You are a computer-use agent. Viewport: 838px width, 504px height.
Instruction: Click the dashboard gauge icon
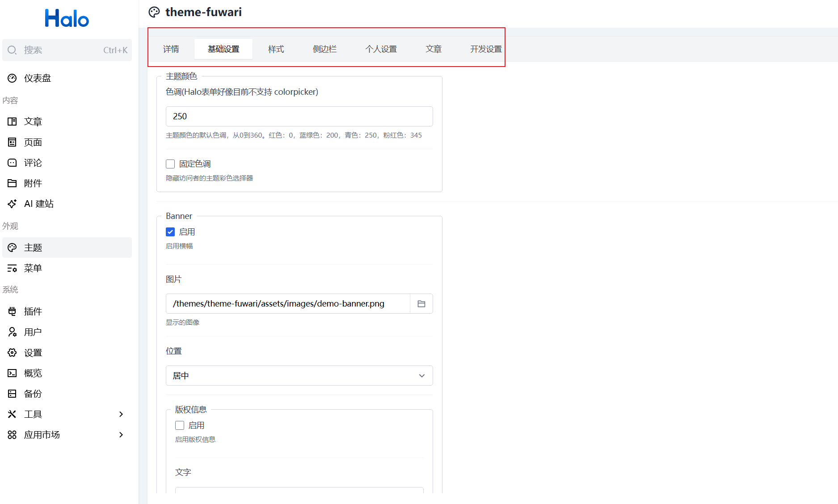click(x=12, y=78)
